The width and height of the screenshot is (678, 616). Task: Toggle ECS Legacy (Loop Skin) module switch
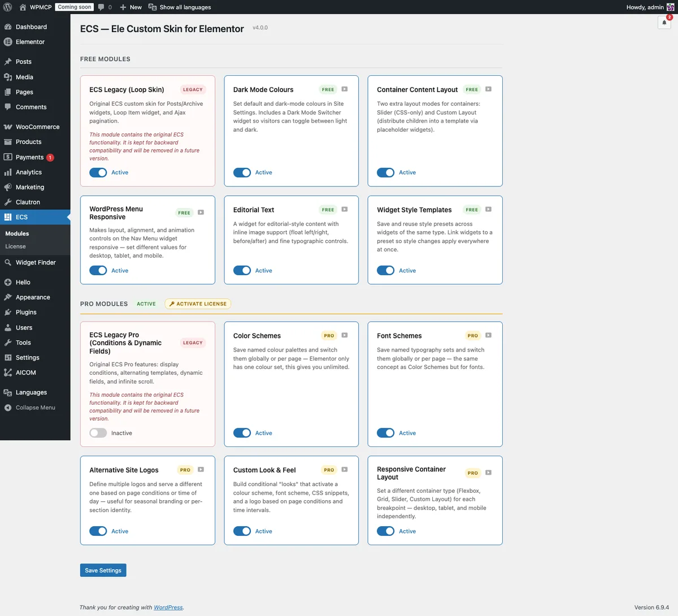98,172
